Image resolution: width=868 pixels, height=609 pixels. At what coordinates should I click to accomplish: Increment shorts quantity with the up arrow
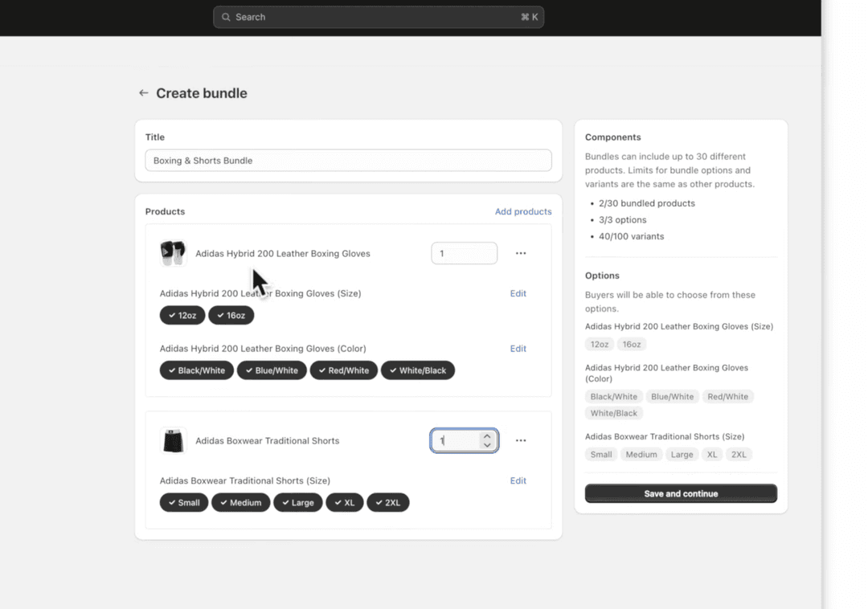point(487,435)
